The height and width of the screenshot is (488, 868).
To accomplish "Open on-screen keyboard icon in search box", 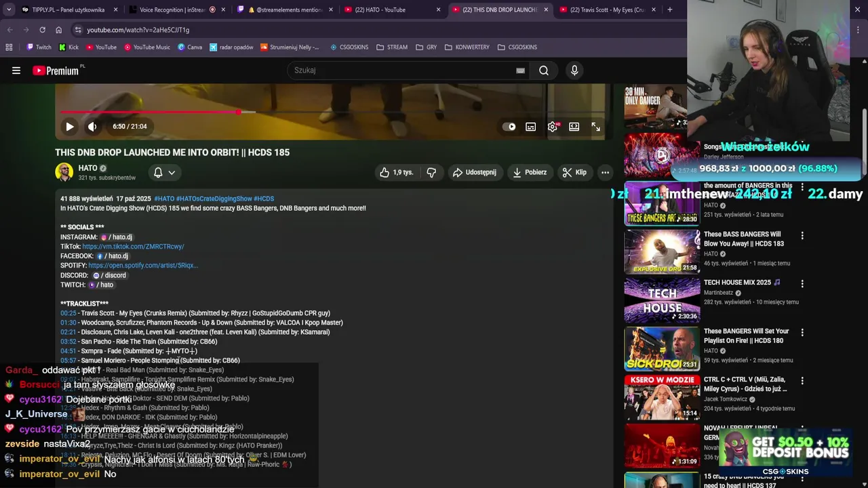I will click(520, 70).
